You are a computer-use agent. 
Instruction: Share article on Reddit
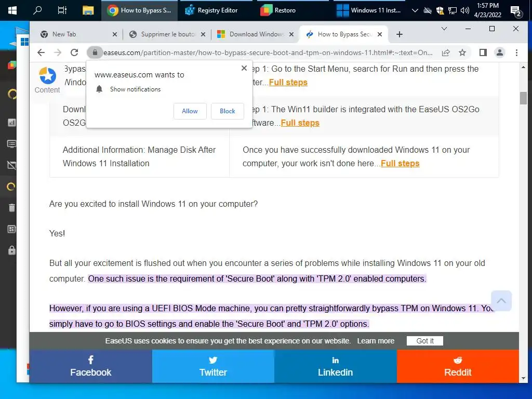(x=458, y=366)
